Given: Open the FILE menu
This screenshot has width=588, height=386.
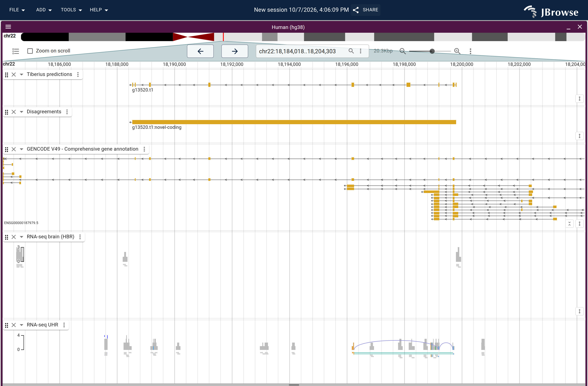Looking at the screenshot, I should 17,10.
